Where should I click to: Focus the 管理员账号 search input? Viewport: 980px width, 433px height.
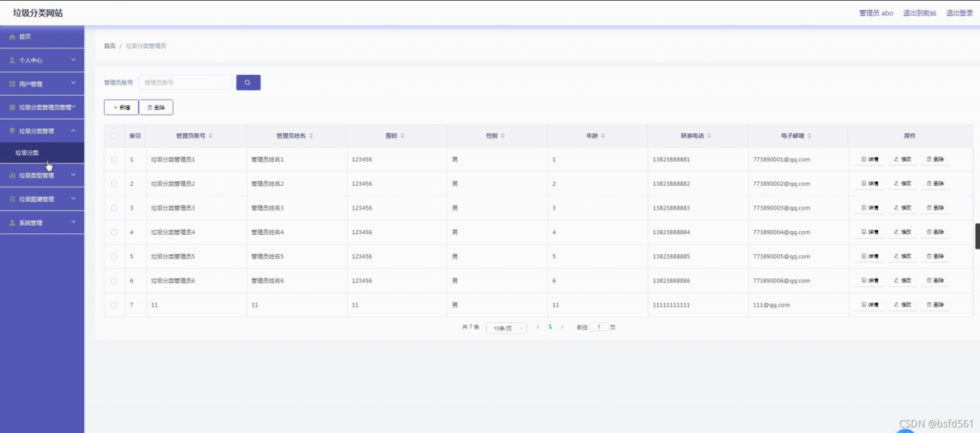coord(185,83)
